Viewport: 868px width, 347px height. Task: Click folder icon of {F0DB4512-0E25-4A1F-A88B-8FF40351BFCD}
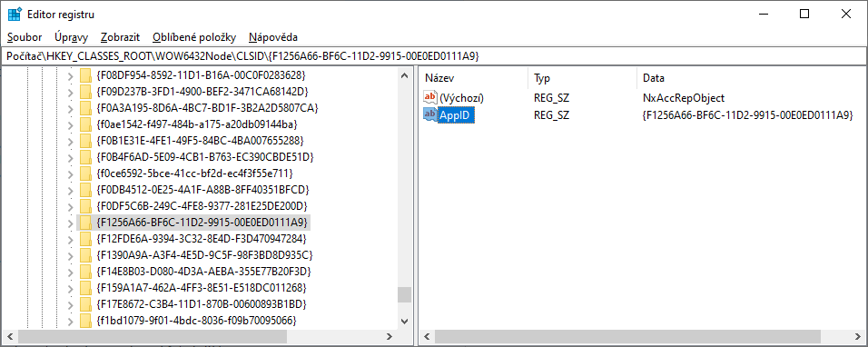[85, 190]
